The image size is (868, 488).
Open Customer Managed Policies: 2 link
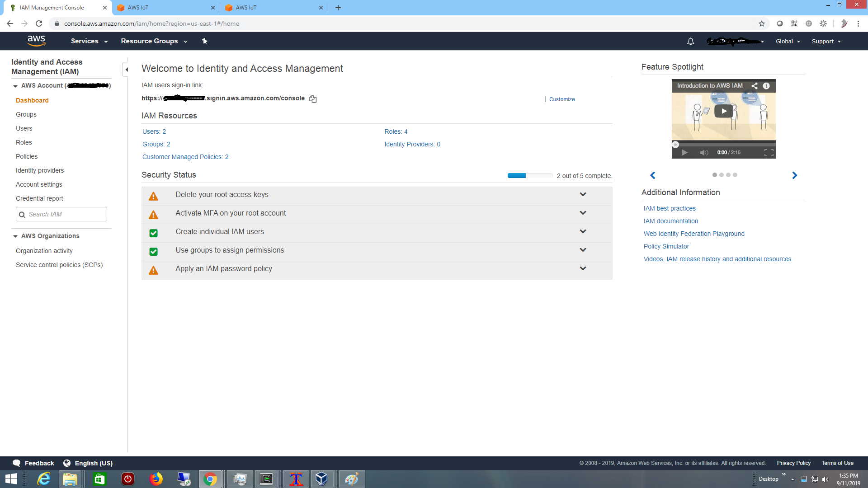coord(185,157)
